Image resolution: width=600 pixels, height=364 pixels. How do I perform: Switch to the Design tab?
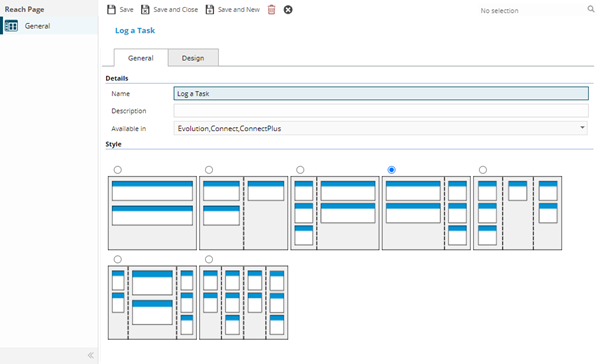pos(193,58)
